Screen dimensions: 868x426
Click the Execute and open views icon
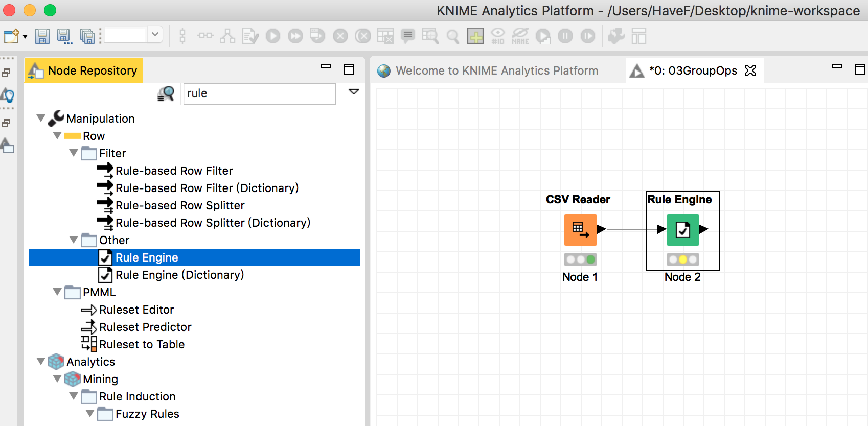pyautogui.click(x=317, y=36)
